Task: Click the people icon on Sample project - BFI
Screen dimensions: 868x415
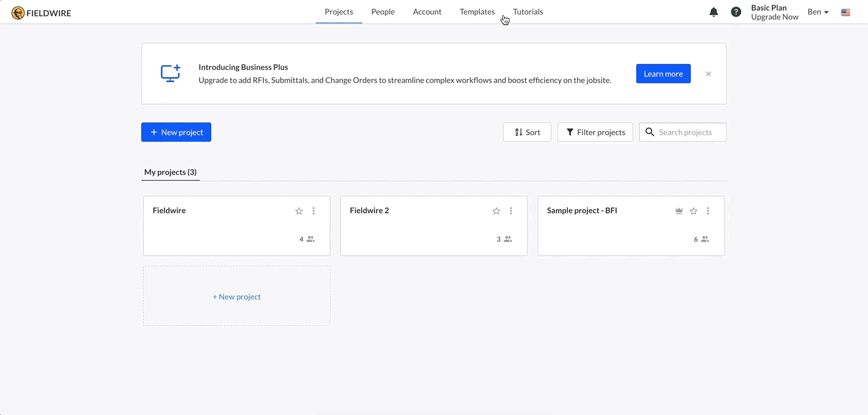Action: pos(705,239)
